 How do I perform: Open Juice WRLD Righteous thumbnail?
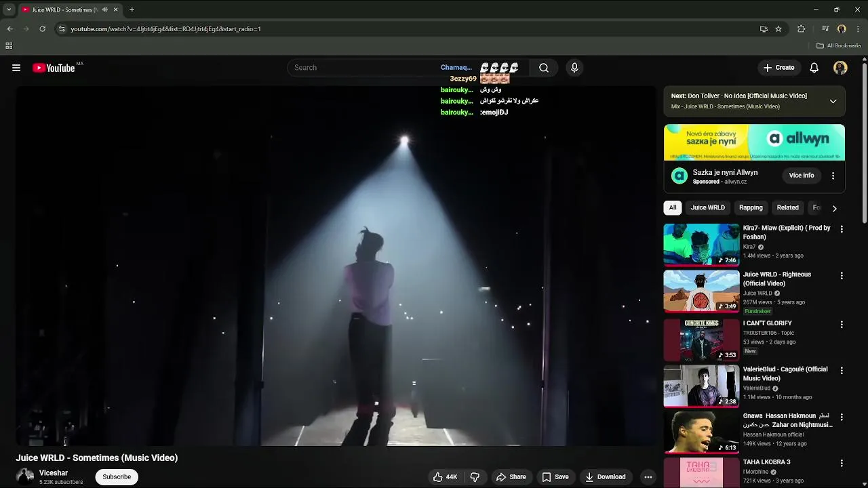[701, 291]
